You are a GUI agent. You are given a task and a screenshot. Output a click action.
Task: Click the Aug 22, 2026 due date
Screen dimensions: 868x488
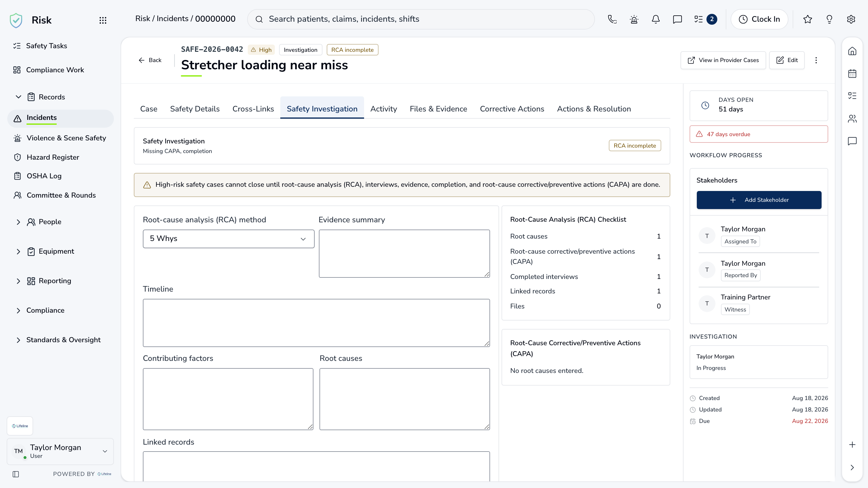[810, 421]
